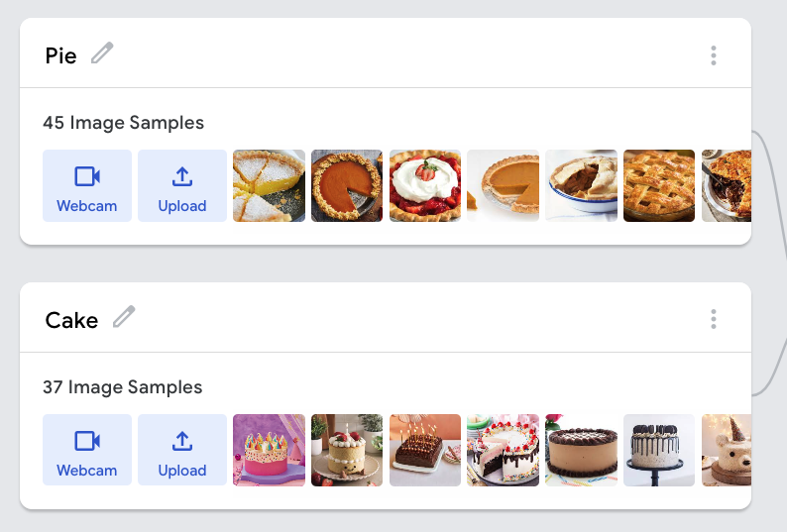Edit the Cake class name pencil icon
Screen dimensions: 787x532
point(124,317)
